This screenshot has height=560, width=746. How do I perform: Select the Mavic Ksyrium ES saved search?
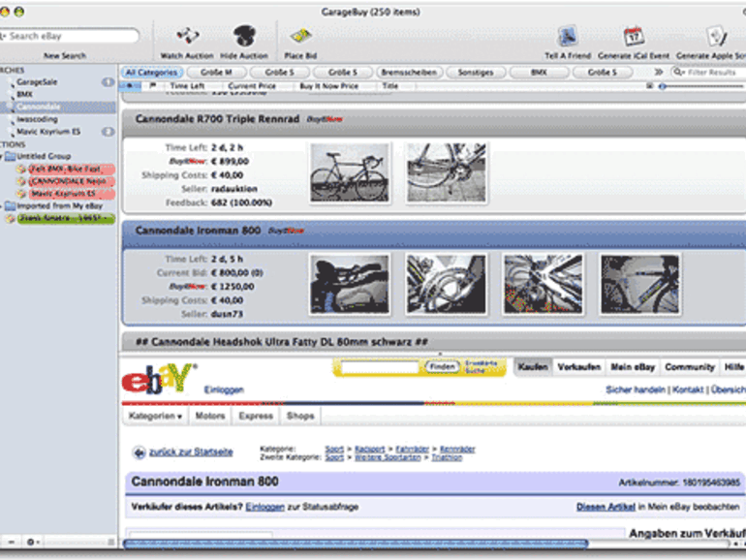(x=48, y=132)
